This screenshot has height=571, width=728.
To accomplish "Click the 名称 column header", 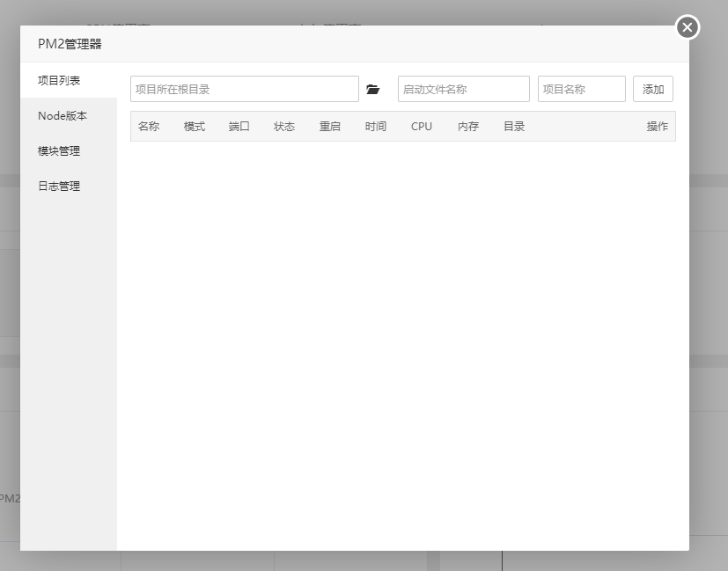I will (x=149, y=126).
